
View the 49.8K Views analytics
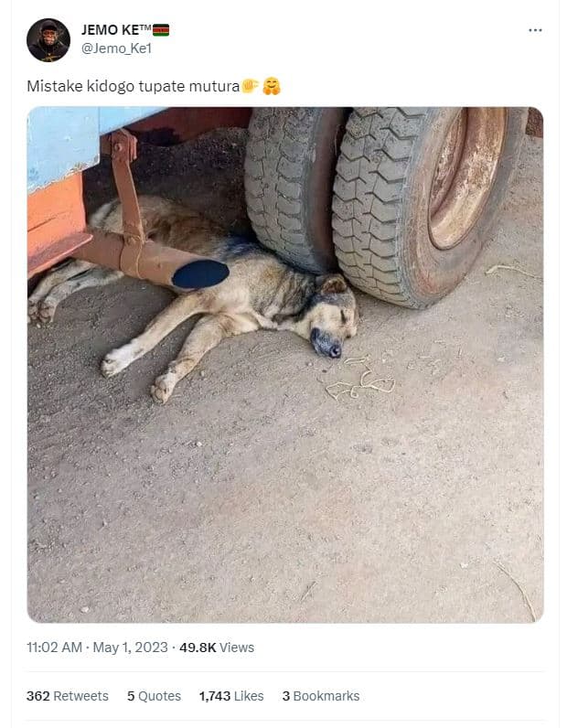click(217, 648)
